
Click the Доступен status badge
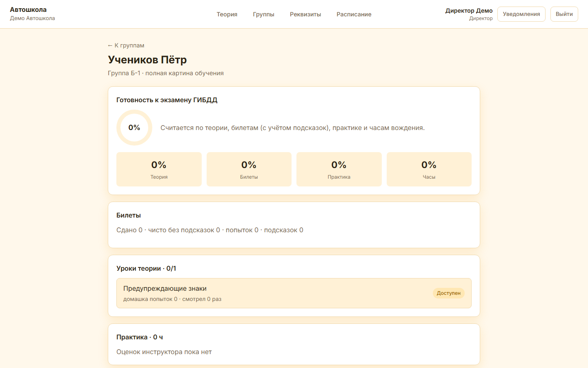449,293
